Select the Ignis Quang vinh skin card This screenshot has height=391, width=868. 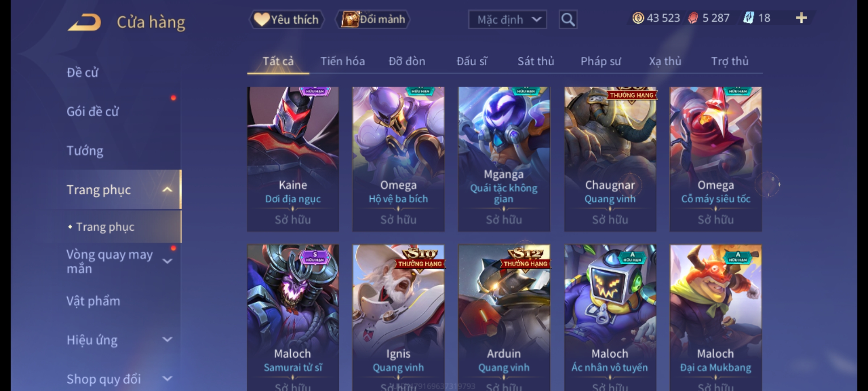[x=398, y=318]
